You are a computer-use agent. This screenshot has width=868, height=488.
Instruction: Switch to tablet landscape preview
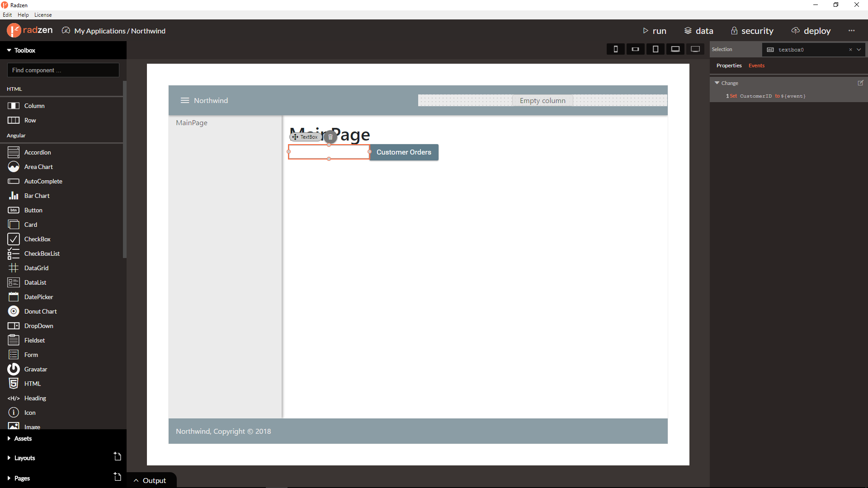(x=675, y=49)
